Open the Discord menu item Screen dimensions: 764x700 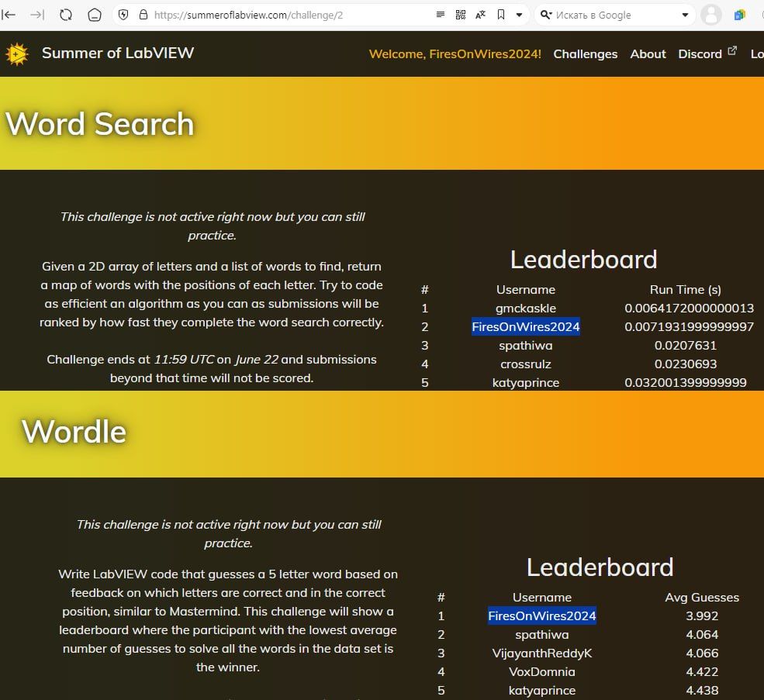coord(700,53)
